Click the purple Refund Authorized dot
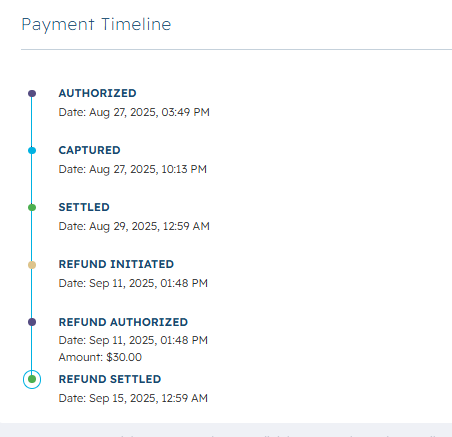452x437 pixels. (x=32, y=322)
